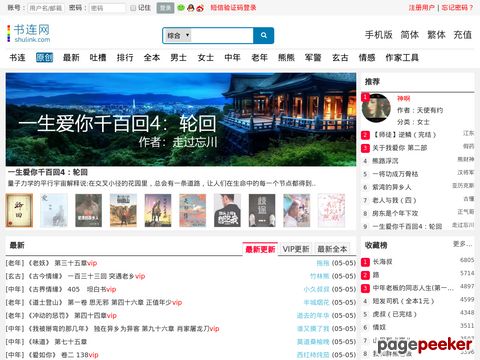Open 短信验证码登录 SMS login link

[x=233, y=8]
